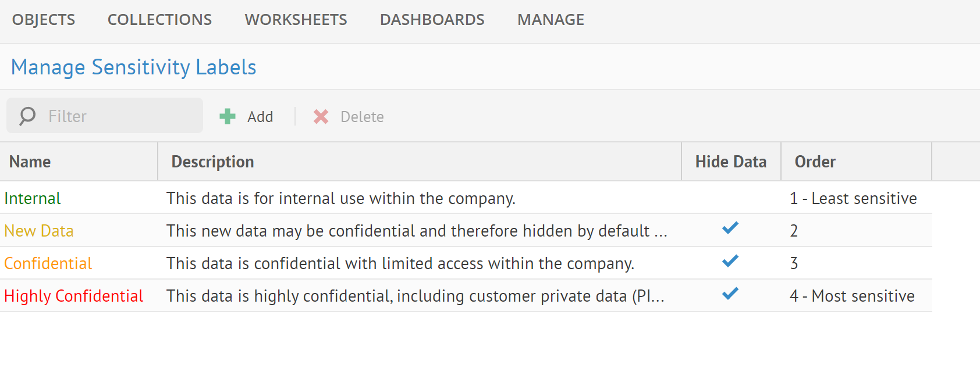
Task: Sort by the Order column header
Action: point(815,162)
